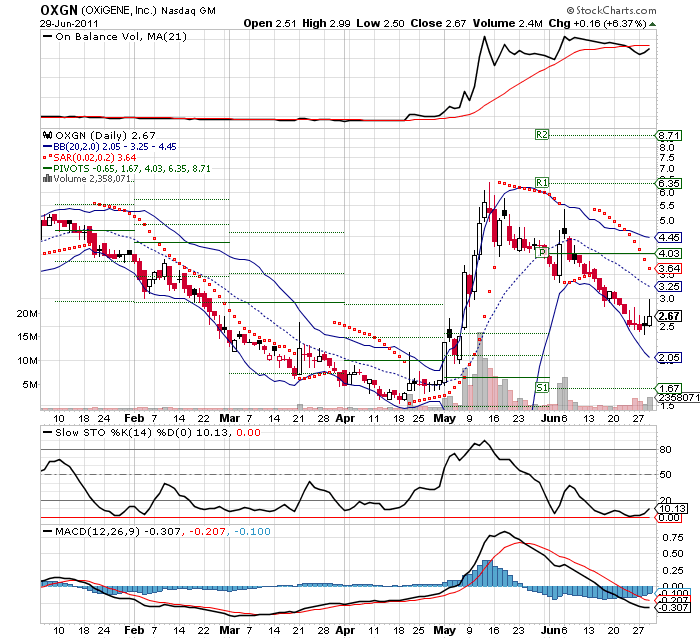Click green line swatch beside PIVOTS legend
This screenshot has height=639, width=700.
[x=47, y=168]
